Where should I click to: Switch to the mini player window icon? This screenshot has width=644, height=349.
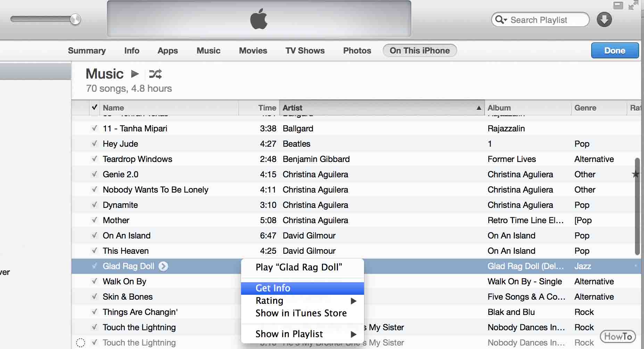[618, 5]
